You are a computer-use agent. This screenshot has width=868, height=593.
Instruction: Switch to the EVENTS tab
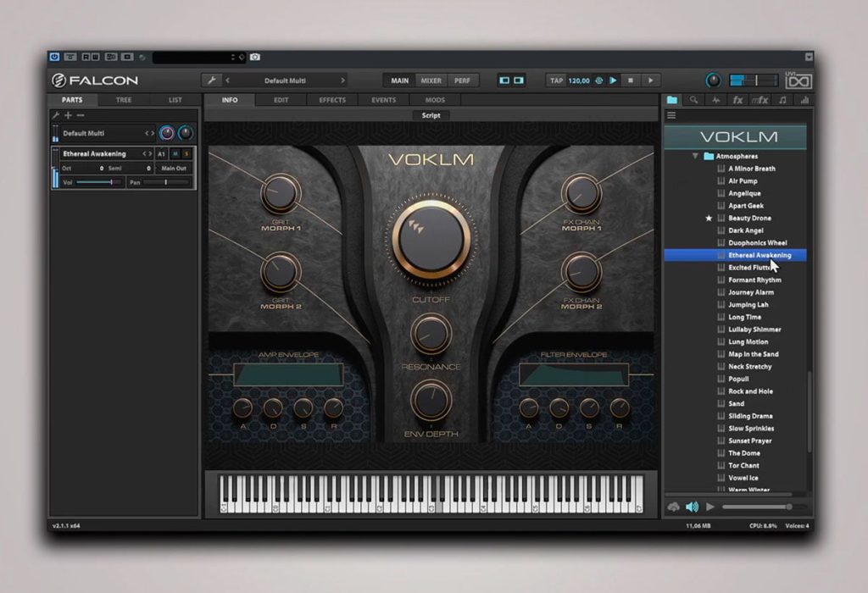click(x=384, y=100)
